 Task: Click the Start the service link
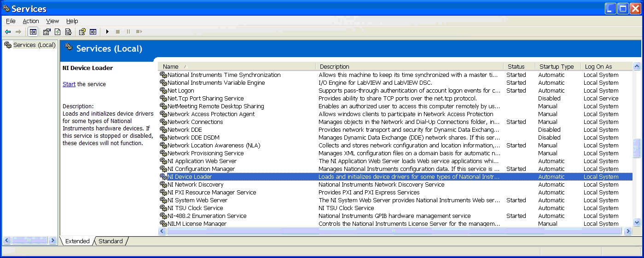coord(69,84)
